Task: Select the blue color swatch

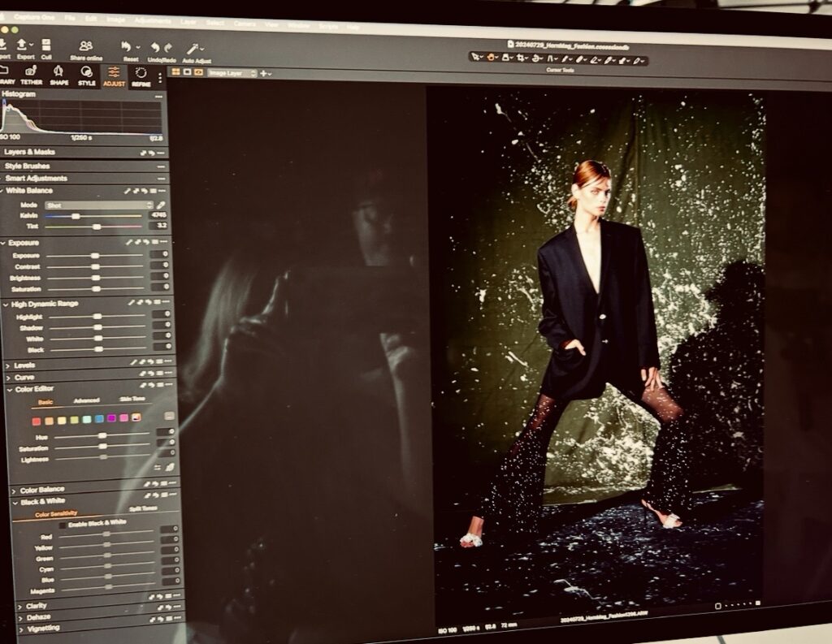Action: click(98, 419)
